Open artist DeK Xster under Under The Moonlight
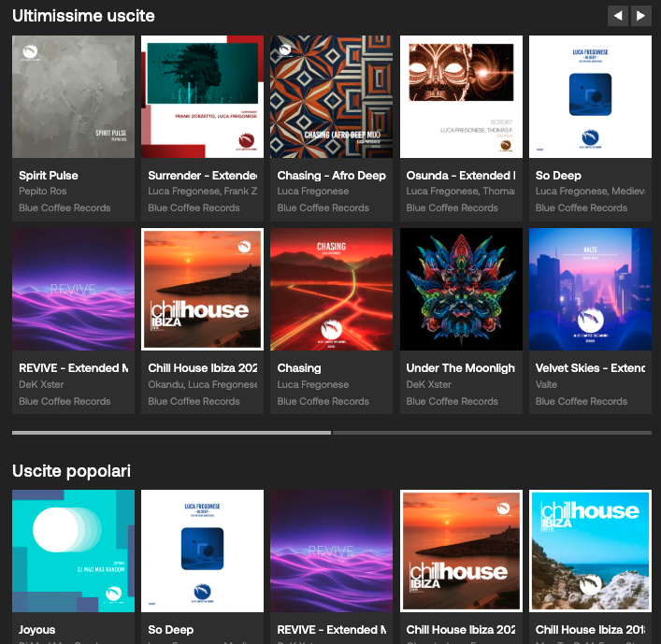661x644 pixels. click(429, 384)
